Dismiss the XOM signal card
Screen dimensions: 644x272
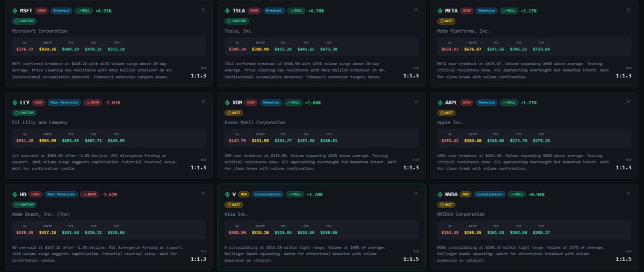coord(416,102)
